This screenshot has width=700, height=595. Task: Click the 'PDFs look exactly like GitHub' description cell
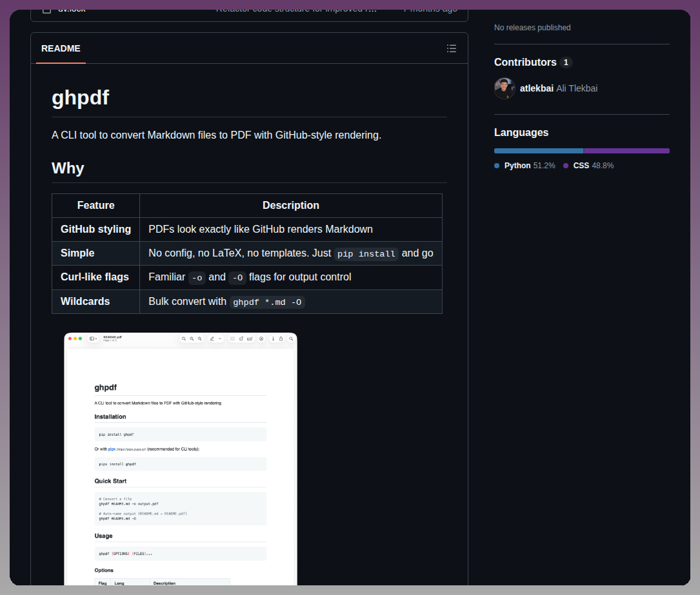pyautogui.click(x=290, y=229)
